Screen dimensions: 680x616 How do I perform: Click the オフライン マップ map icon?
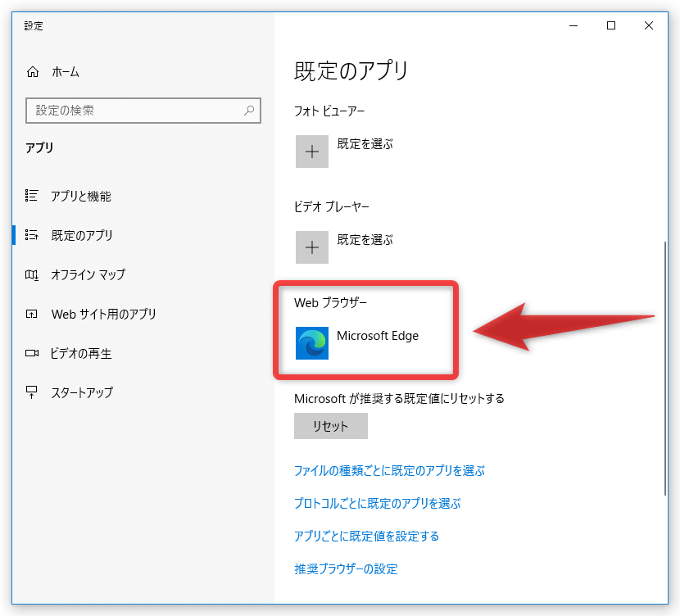32,274
